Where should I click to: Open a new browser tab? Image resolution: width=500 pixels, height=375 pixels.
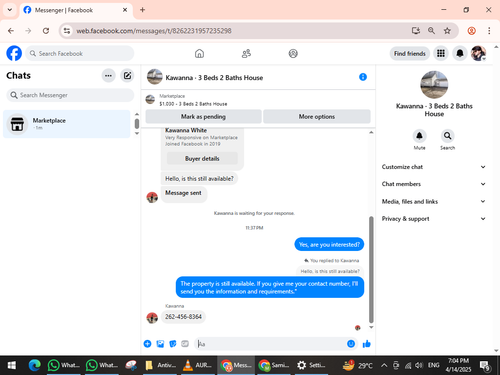coord(142,10)
